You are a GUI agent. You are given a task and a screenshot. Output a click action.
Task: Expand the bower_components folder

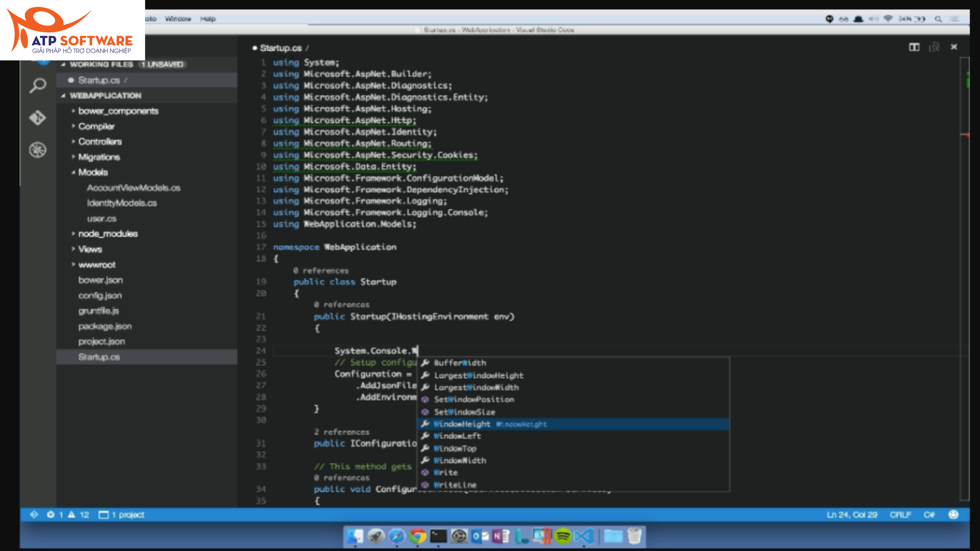pyautogui.click(x=118, y=111)
